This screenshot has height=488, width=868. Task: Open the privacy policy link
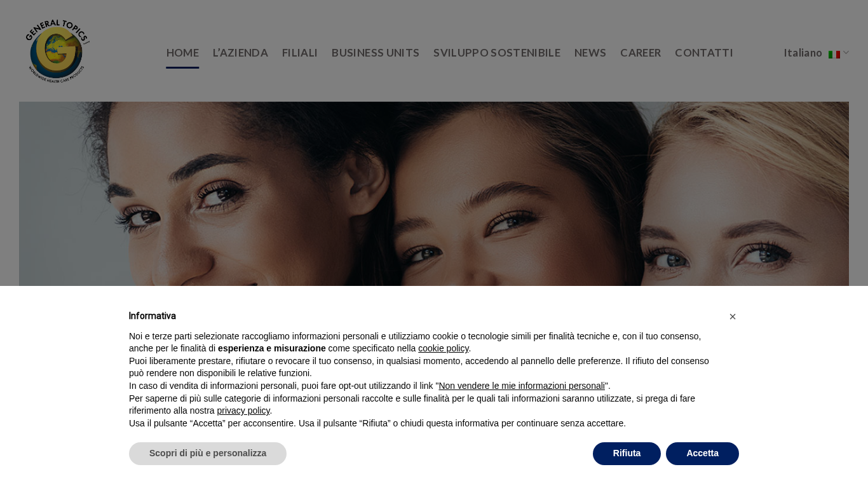click(243, 410)
